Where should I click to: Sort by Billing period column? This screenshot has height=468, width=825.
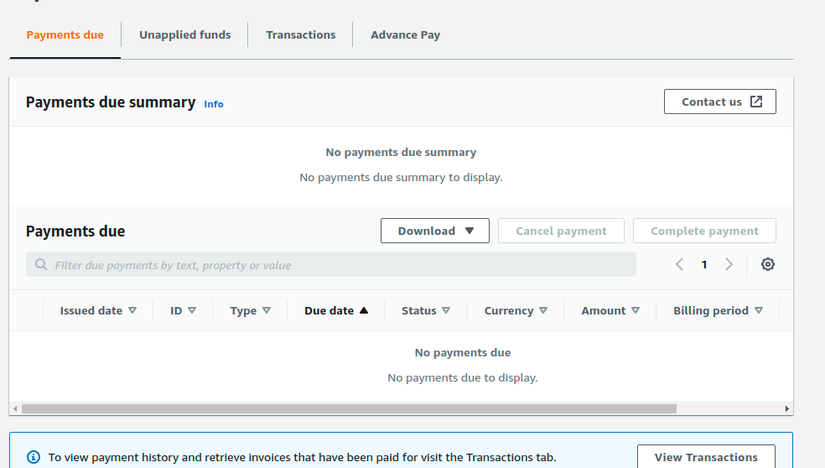(x=717, y=311)
